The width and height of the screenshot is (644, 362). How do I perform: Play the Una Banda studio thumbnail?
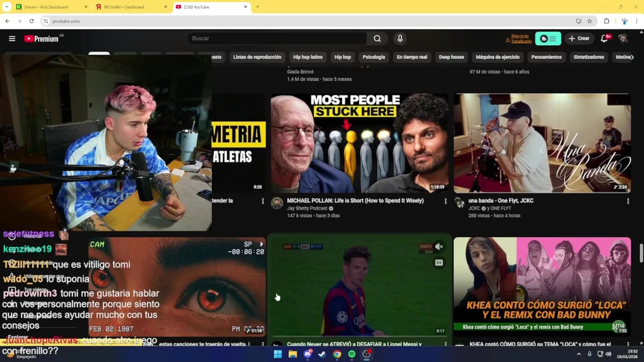point(542,143)
